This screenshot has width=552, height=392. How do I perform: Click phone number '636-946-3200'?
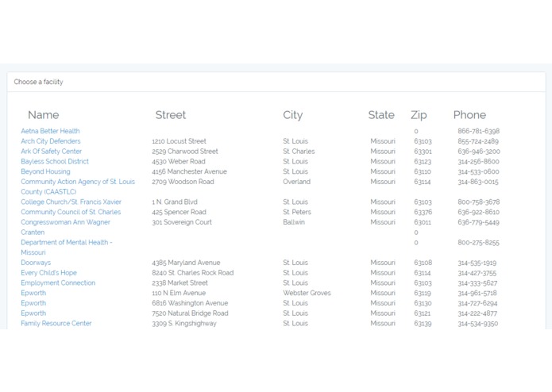tap(479, 152)
